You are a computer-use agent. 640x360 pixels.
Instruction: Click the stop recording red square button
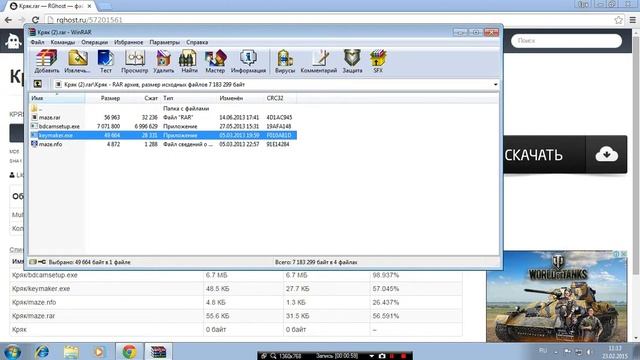pos(403,356)
